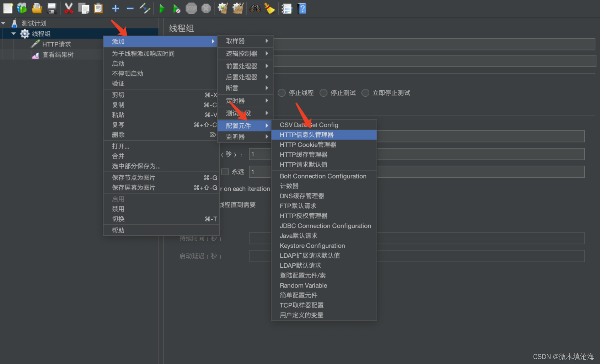
Task: Cut with the scissors toolbar icon
Action: [x=69, y=8]
